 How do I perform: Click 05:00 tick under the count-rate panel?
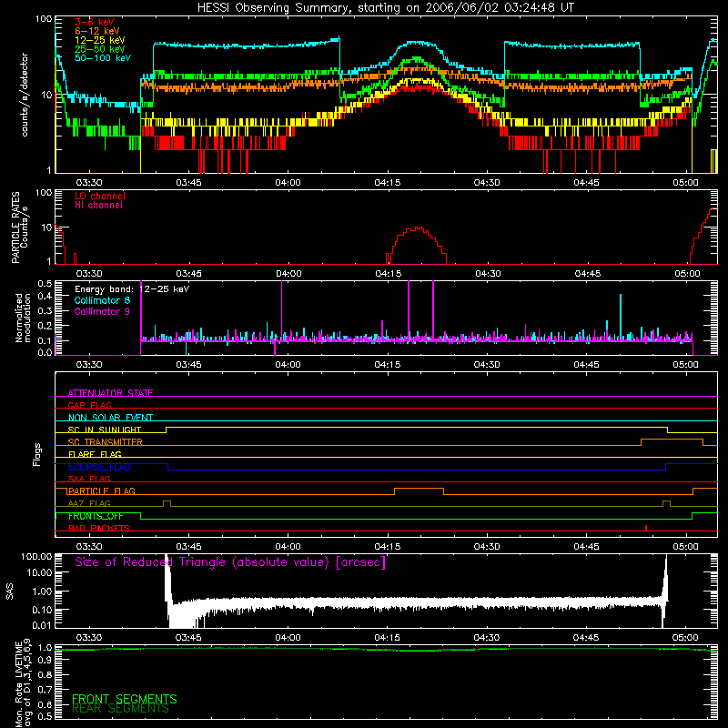[685, 183]
